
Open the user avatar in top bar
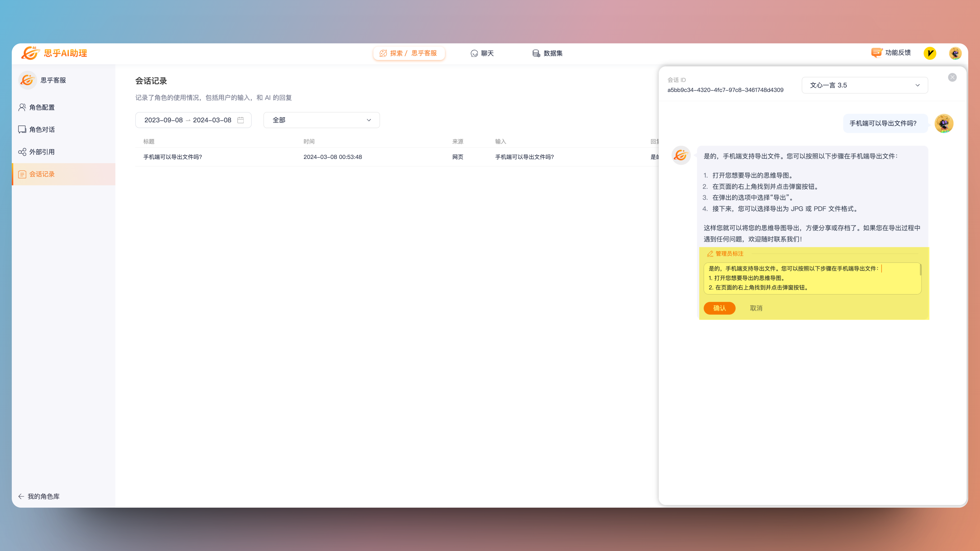point(955,53)
